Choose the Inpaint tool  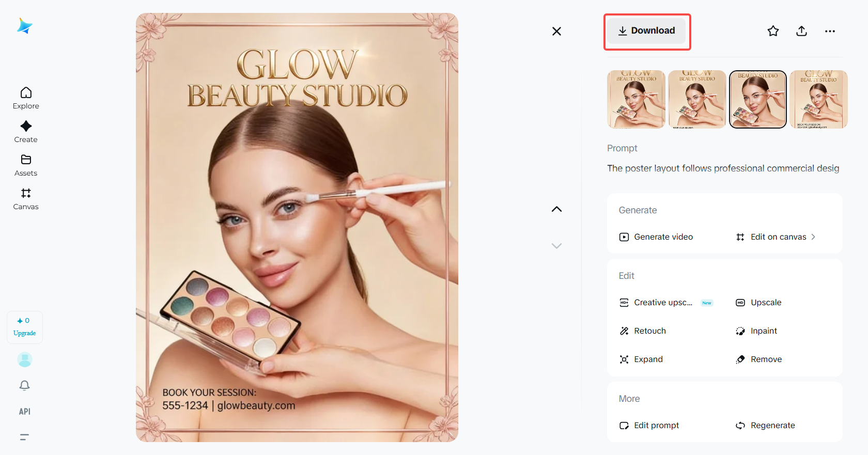(x=756, y=331)
